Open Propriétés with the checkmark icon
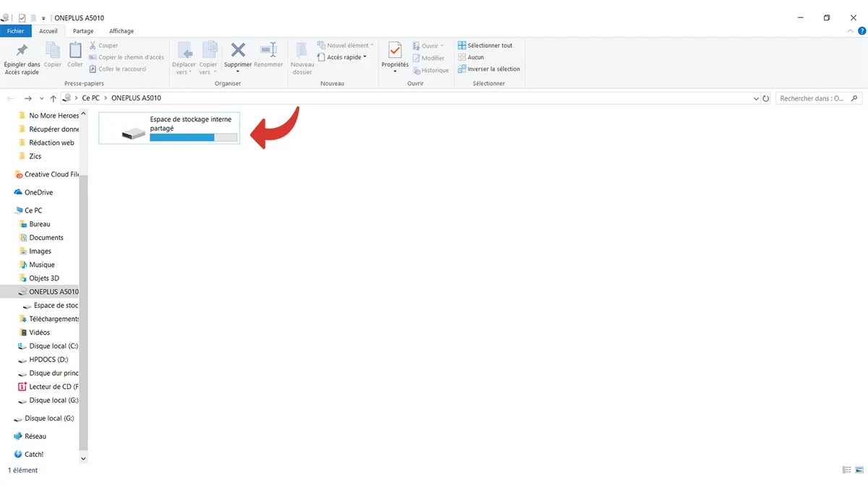The height and width of the screenshot is (488, 868). 395,51
